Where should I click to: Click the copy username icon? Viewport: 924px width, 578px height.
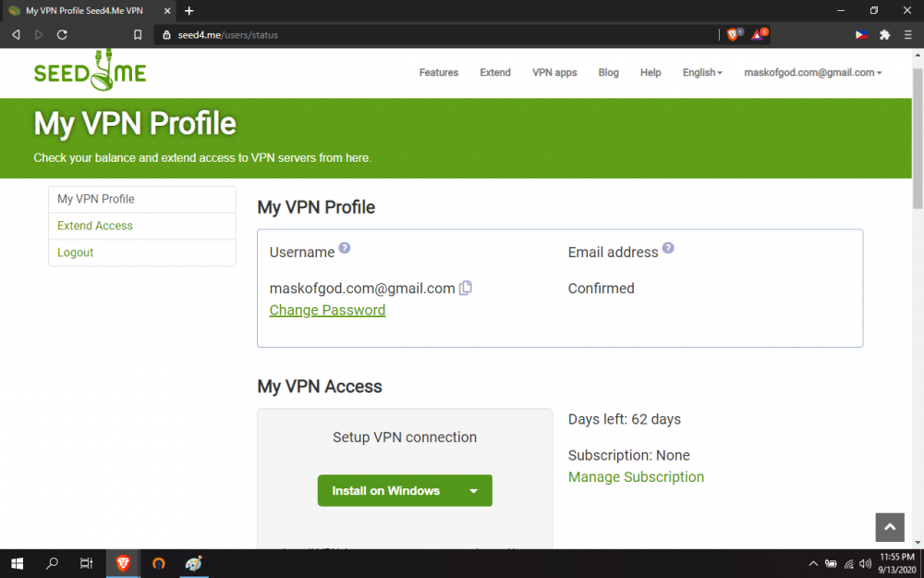466,288
